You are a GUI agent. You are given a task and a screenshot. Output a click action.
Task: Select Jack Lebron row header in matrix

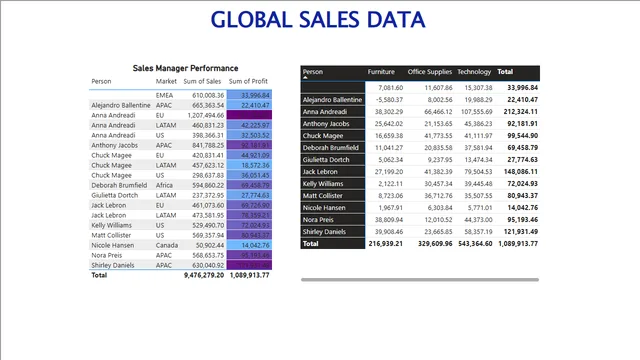pos(332,172)
